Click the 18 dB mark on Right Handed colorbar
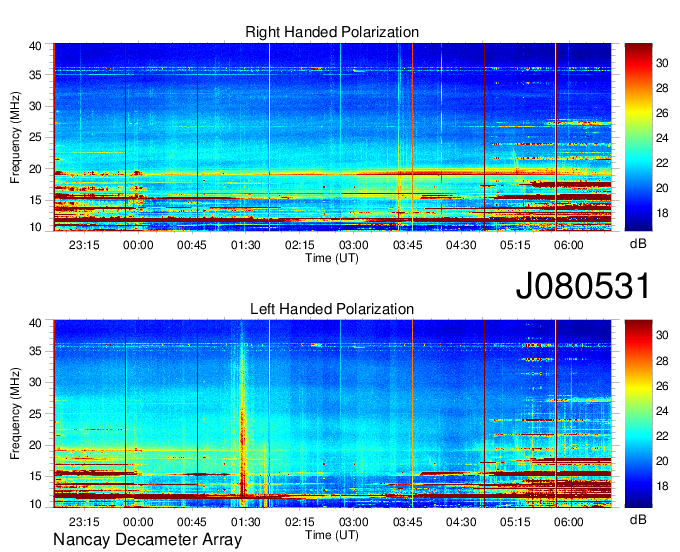680x552 pixels. (662, 213)
